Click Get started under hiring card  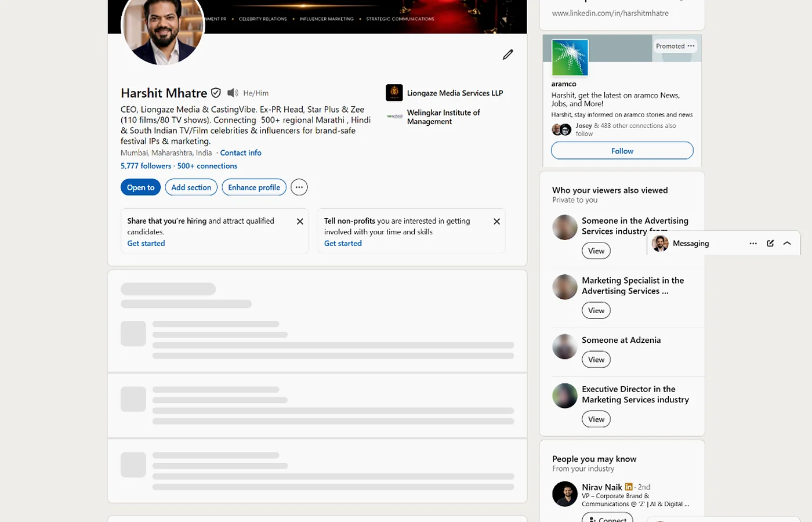146,244
